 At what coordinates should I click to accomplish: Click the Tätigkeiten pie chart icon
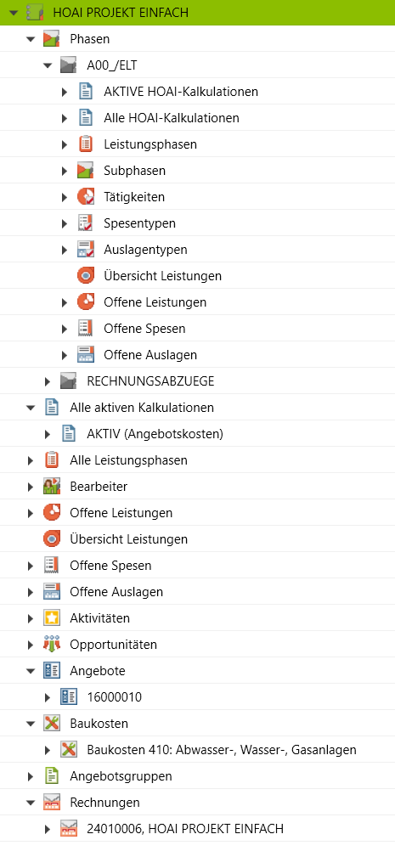click(x=85, y=197)
